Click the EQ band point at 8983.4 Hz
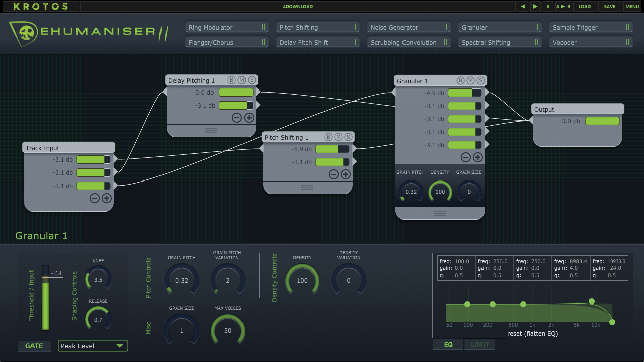The height and width of the screenshot is (362, 644). click(592, 301)
